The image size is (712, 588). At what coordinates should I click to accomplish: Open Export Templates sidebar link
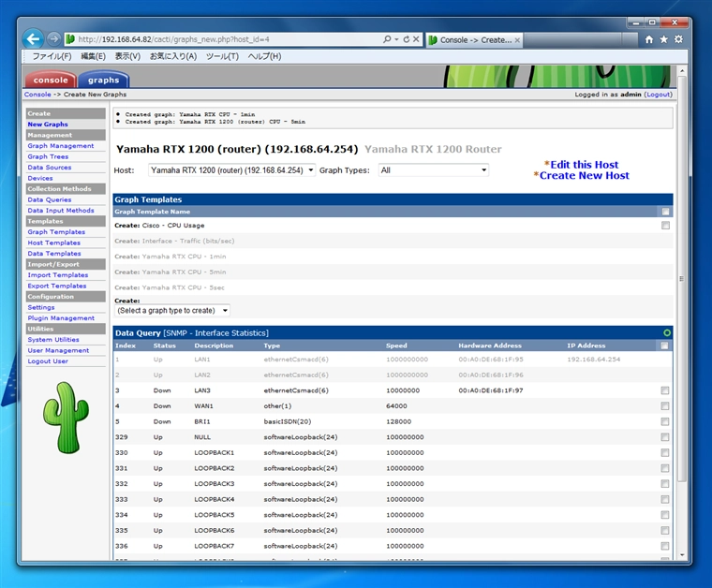[57, 286]
